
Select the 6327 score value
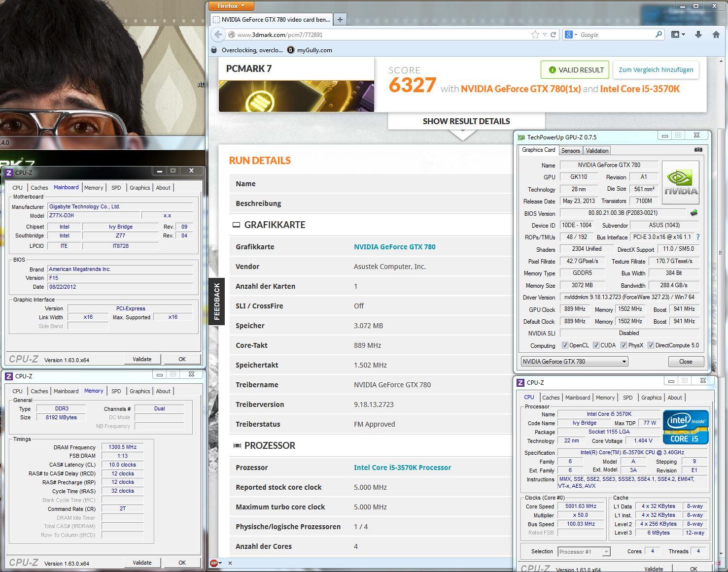[413, 85]
